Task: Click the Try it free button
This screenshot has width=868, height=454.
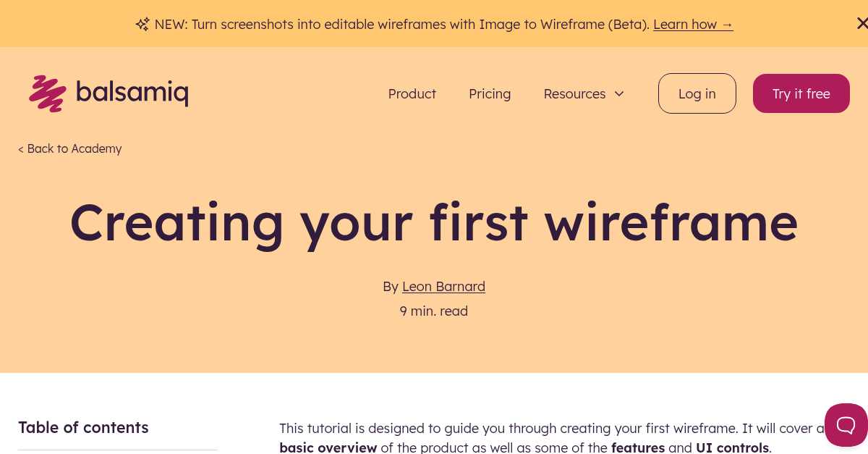Action: click(801, 93)
